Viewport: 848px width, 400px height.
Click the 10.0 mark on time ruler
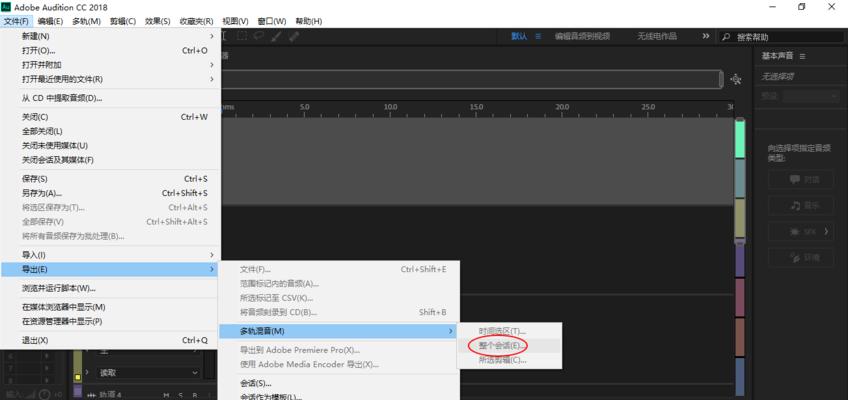point(390,107)
